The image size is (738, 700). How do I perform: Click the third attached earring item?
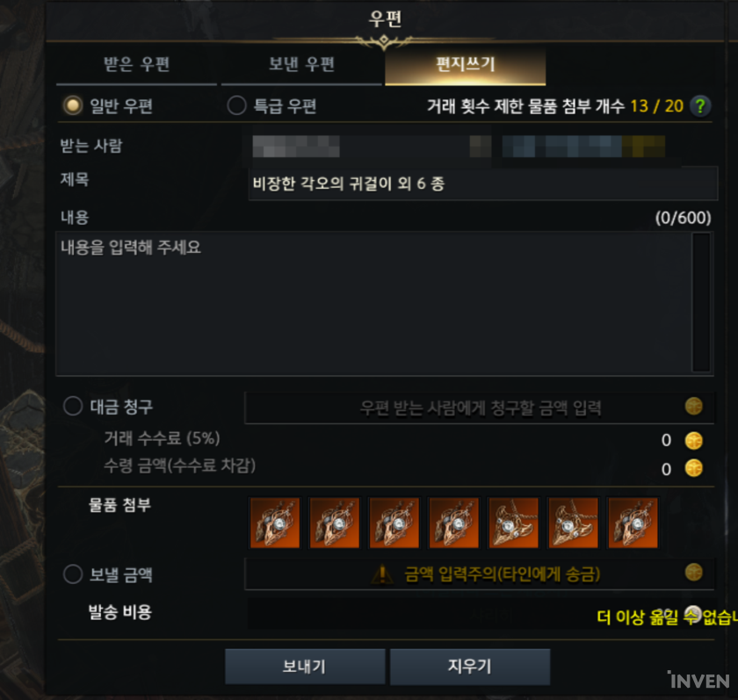click(394, 523)
